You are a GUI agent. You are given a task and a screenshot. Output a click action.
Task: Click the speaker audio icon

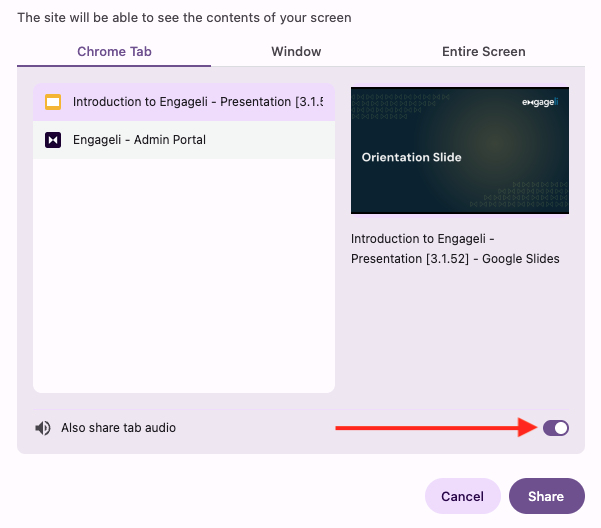click(x=43, y=428)
